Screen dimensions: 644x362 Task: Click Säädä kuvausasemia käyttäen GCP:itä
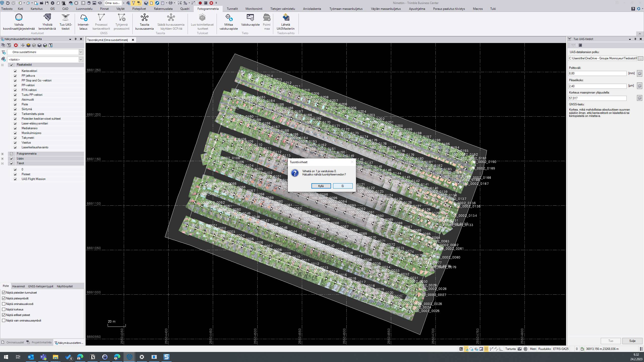171,22
